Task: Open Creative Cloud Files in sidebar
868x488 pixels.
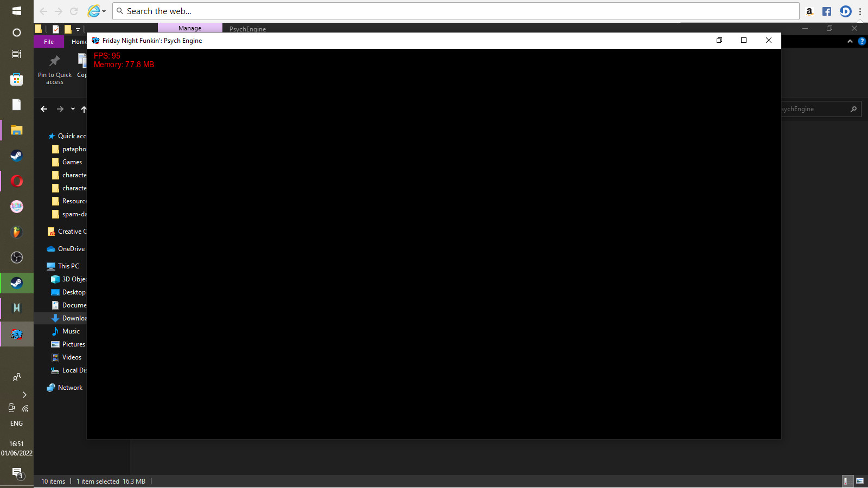Action: coord(67,232)
